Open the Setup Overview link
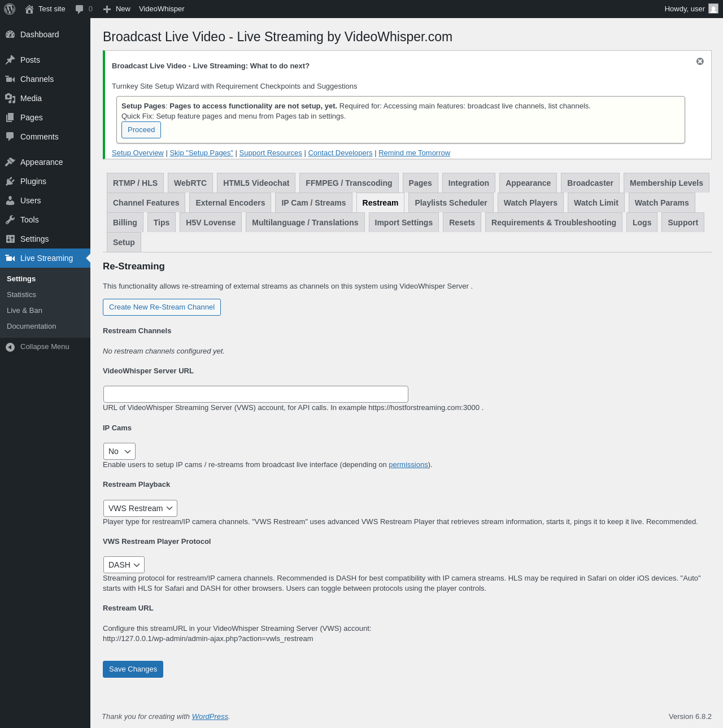723x728 pixels. [138, 153]
